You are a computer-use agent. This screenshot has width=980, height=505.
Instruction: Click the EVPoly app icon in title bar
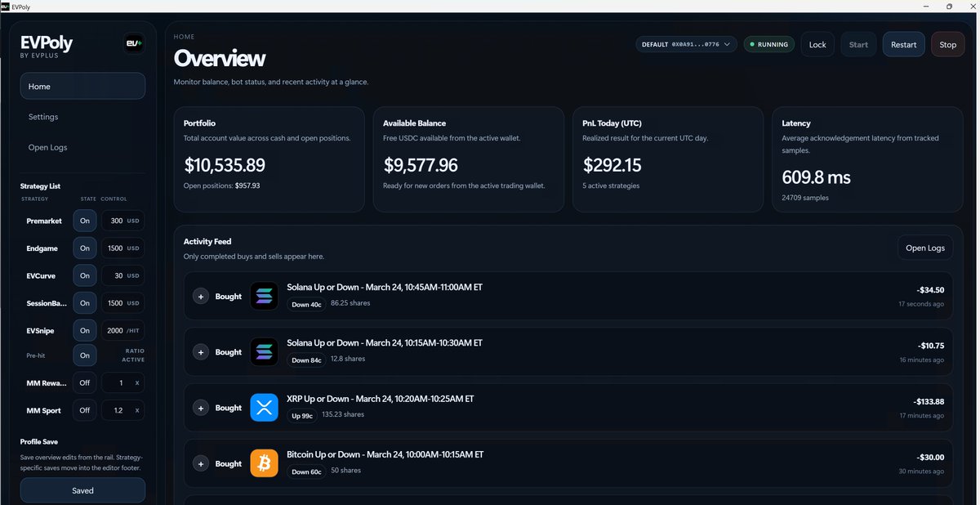point(6,6)
